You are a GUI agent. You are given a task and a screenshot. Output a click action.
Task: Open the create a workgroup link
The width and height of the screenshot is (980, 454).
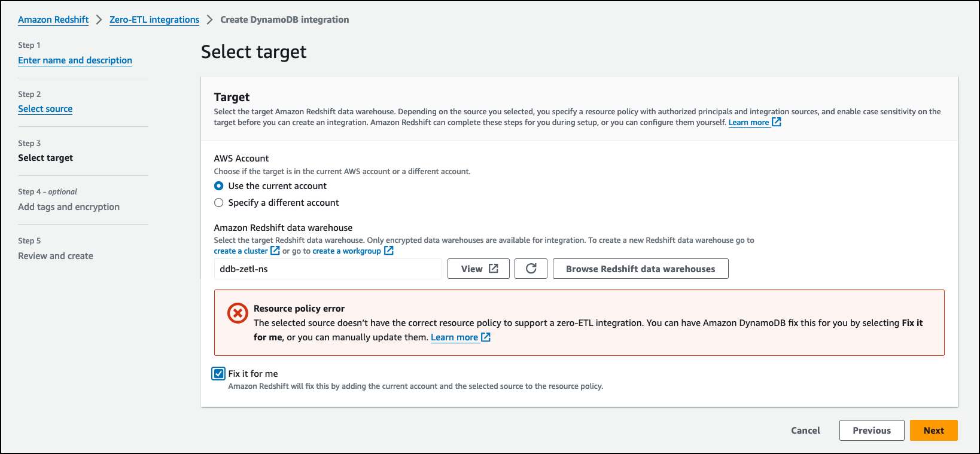tap(346, 251)
